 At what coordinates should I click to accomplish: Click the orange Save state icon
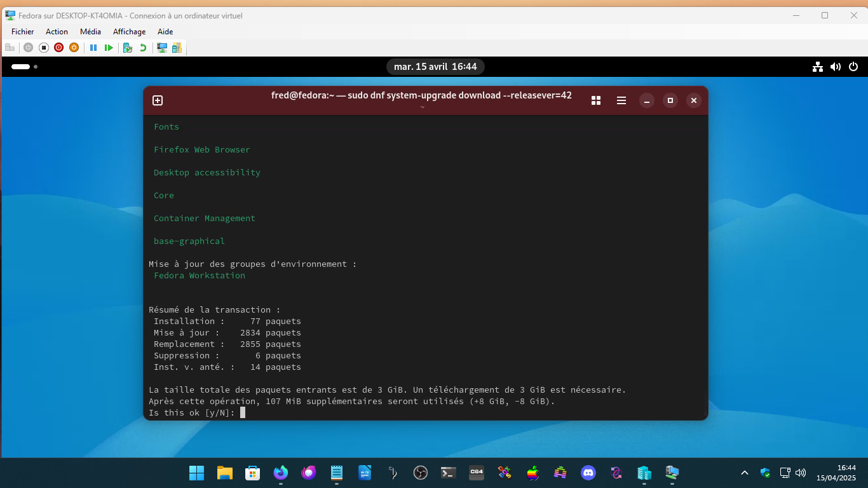(74, 48)
